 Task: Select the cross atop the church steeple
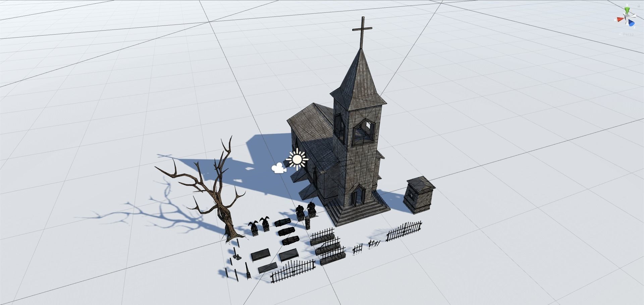(362, 32)
